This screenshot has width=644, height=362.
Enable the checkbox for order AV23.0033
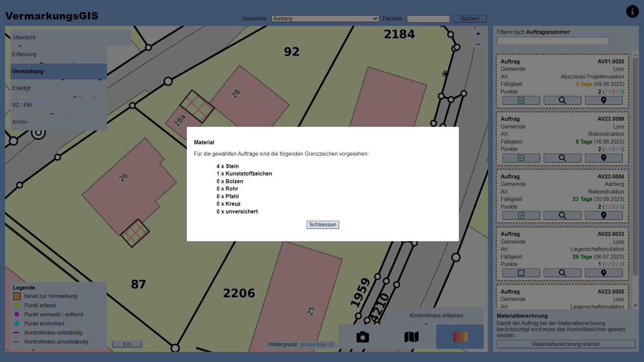pyautogui.click(x=521, y=272)
